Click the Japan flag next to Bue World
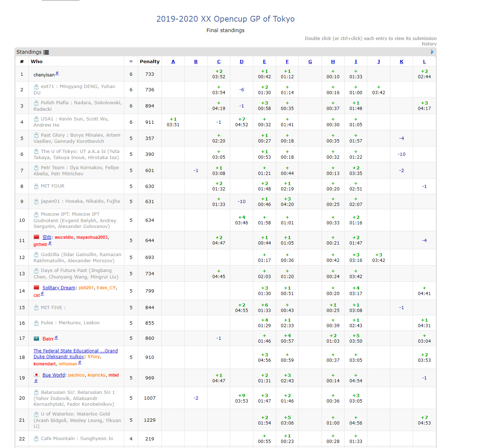This screenshot has width=492, height=448. [x=36, y=375]
